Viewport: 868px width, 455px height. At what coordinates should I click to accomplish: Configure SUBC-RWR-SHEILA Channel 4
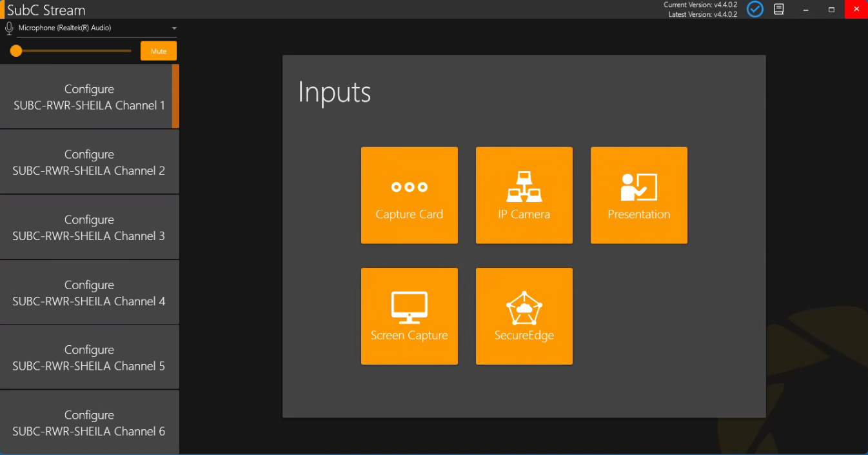point(90,292)
